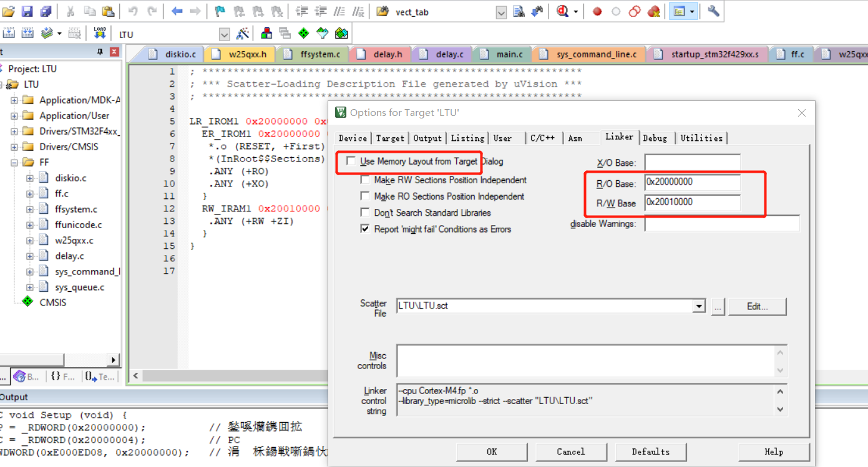Open Configuration with the wrench icon
868x467 pixels.
[x=713, y=11]
